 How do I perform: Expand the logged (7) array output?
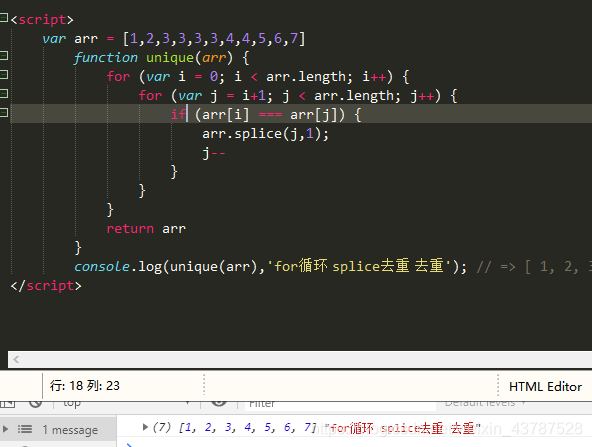click(x=145, y=427)
